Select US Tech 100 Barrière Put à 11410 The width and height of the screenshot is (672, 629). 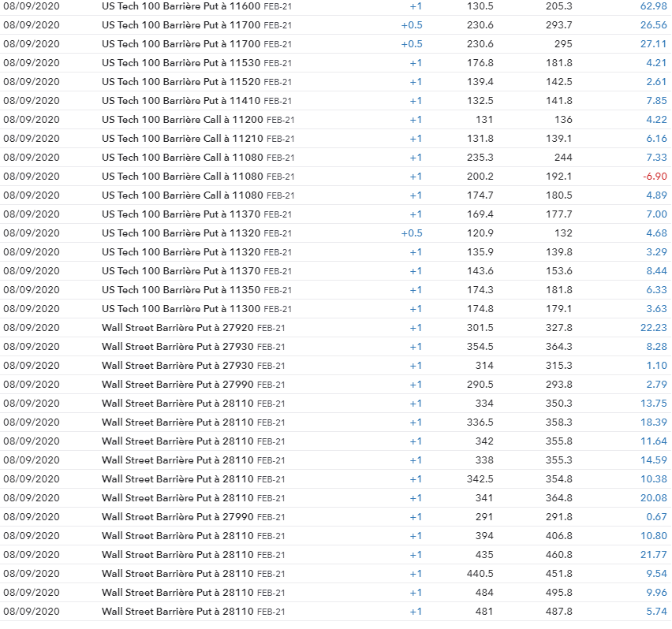click(196, 101)
